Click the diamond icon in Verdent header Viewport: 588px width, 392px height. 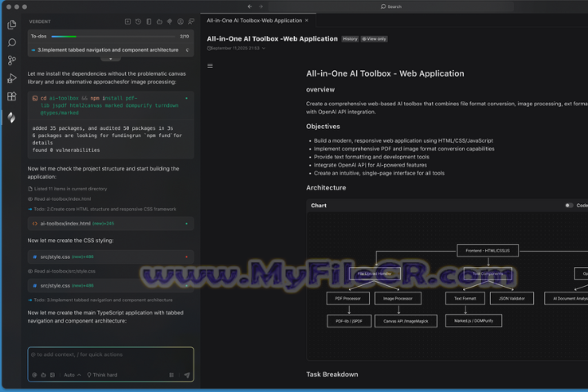point(170,22)
